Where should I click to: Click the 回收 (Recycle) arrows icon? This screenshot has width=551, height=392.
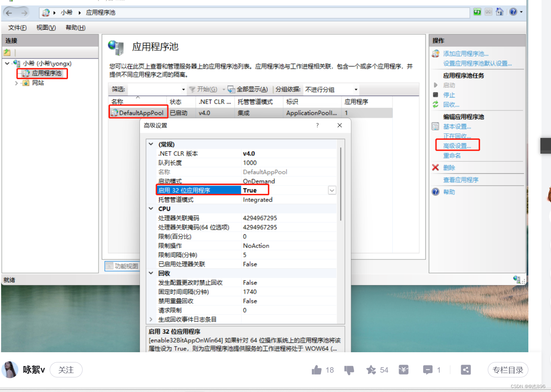point(435,104)
